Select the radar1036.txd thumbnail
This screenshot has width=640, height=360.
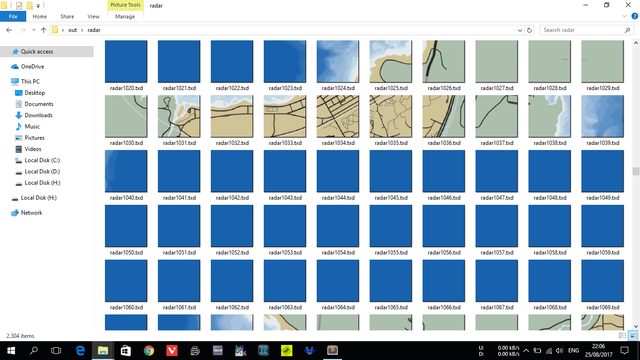click(x=444, y=117)
